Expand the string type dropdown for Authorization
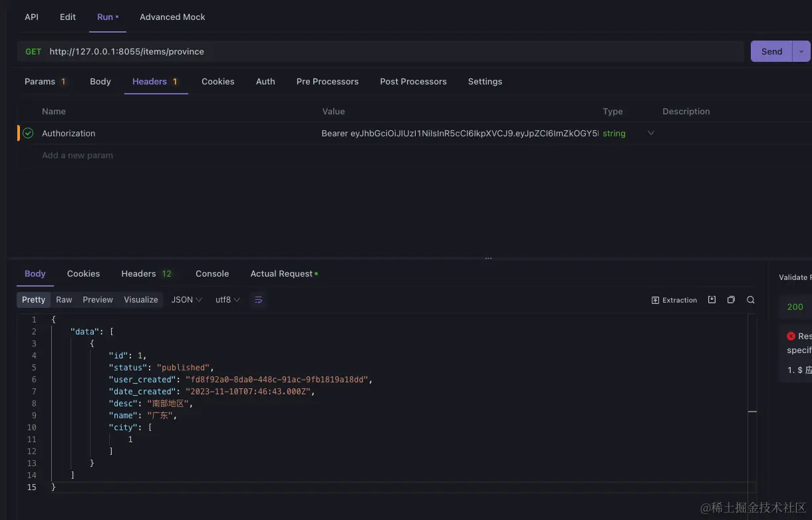This screenshot has width=812, height=520. [x=650, y=133]
